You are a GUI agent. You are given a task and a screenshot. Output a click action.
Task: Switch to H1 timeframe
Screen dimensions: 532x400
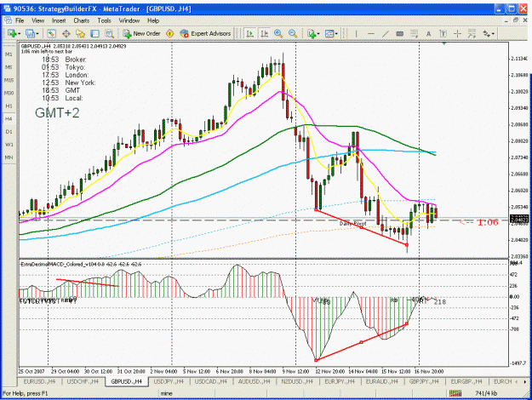click(x=9, y=106)
